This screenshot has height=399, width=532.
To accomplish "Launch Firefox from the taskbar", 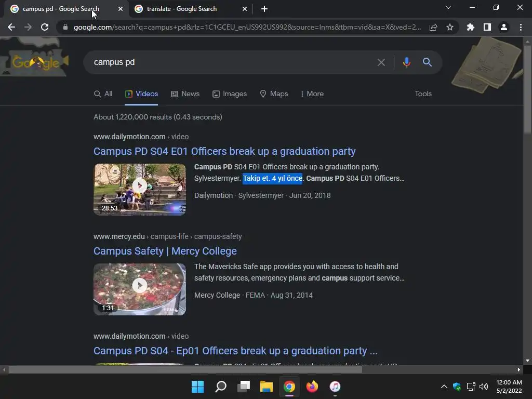I will click(x=312, y=387).
